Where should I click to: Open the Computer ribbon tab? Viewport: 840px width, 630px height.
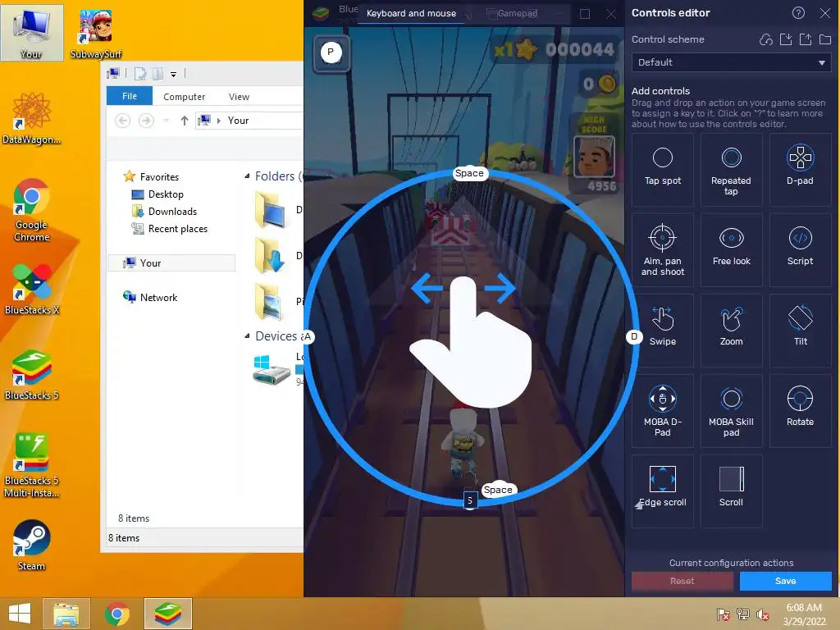(x=184, y=97)
